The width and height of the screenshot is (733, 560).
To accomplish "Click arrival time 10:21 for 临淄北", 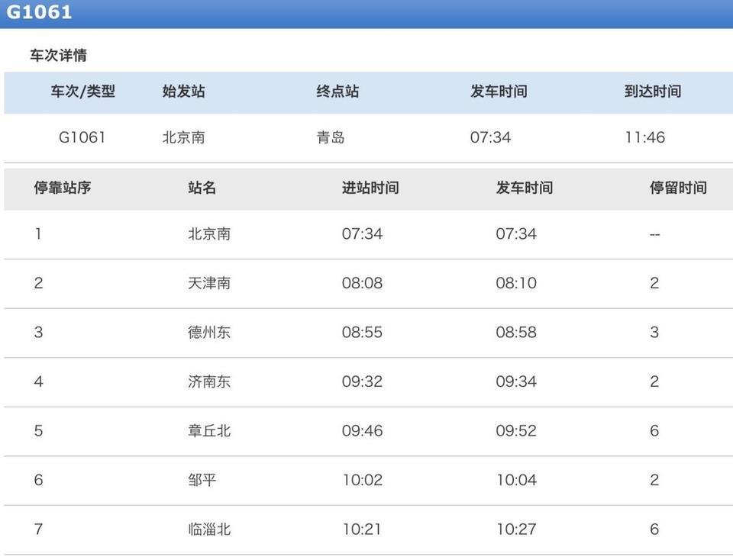I will 362,529.
